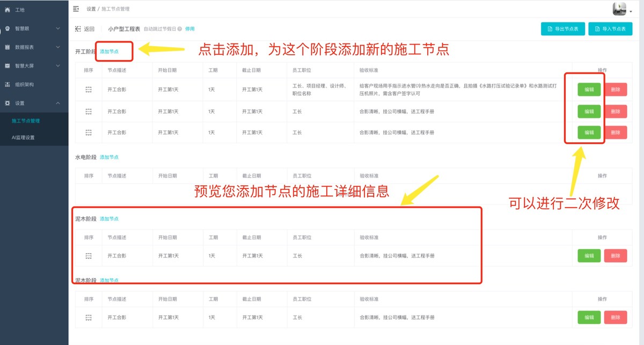Expand the 智慧眼 chevron in the sidebar

[x=58, y=28]
